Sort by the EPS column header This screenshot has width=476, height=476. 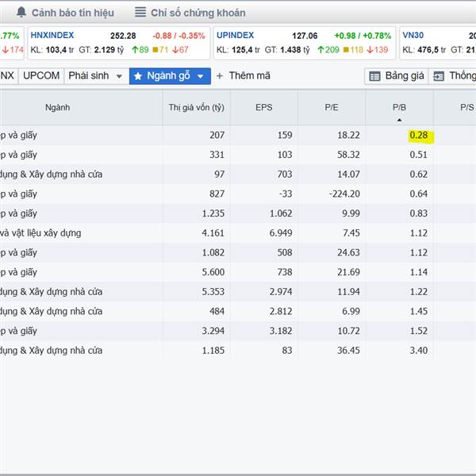[263, 106]
